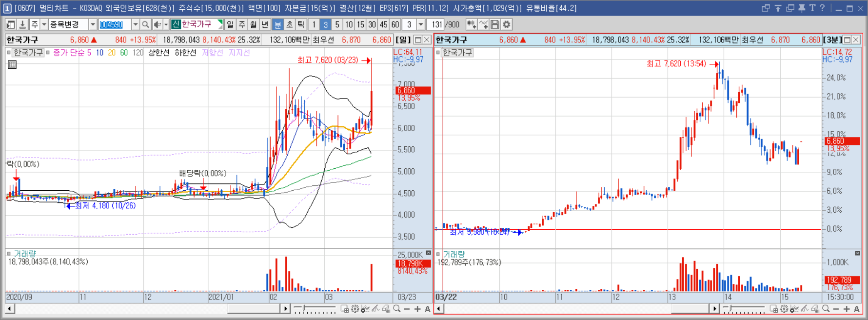The height and width of the screenshot is (320, 868).
Task: Toggle 한국가구 legend expander on daily chart
Action: tap(9, 52)
